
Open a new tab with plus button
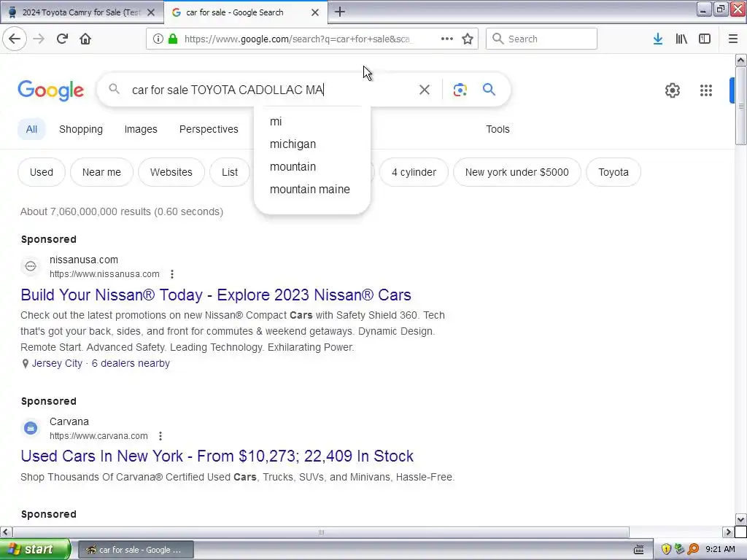[340, 12]
